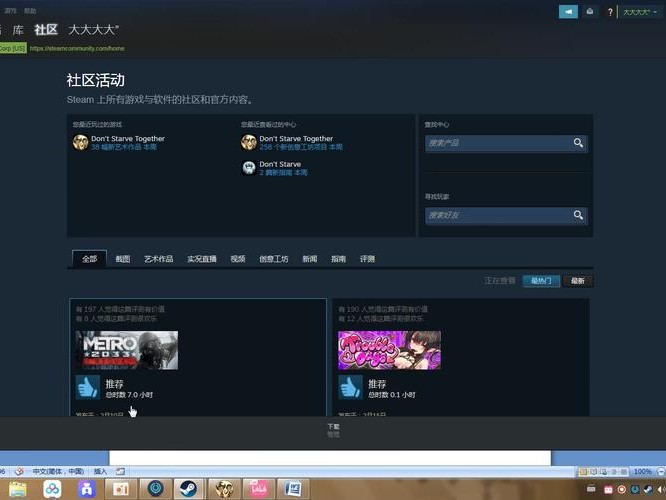Click the magnifier in friend search box
Screen dimensions: 666x500
(578, 215)
